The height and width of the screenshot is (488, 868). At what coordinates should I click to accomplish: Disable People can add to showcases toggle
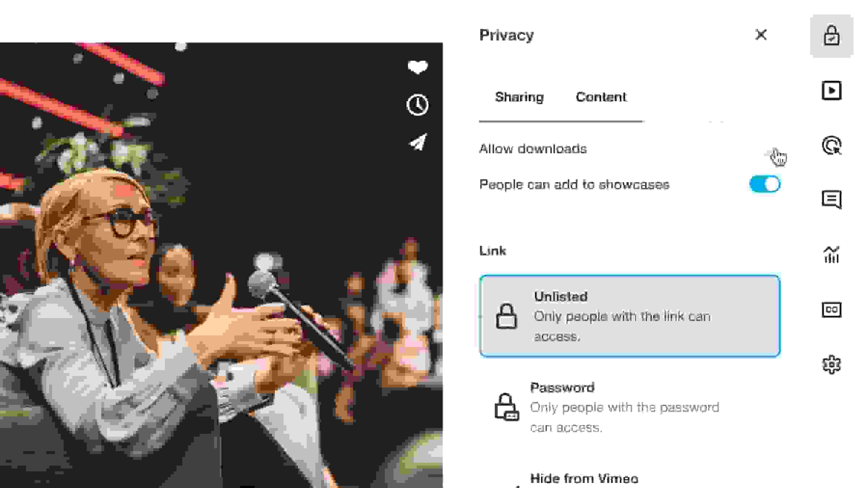coord(765,184)
